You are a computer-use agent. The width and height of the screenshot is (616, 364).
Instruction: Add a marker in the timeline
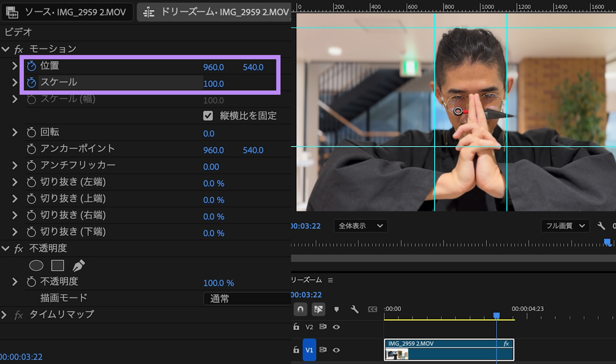coord(337,309)
